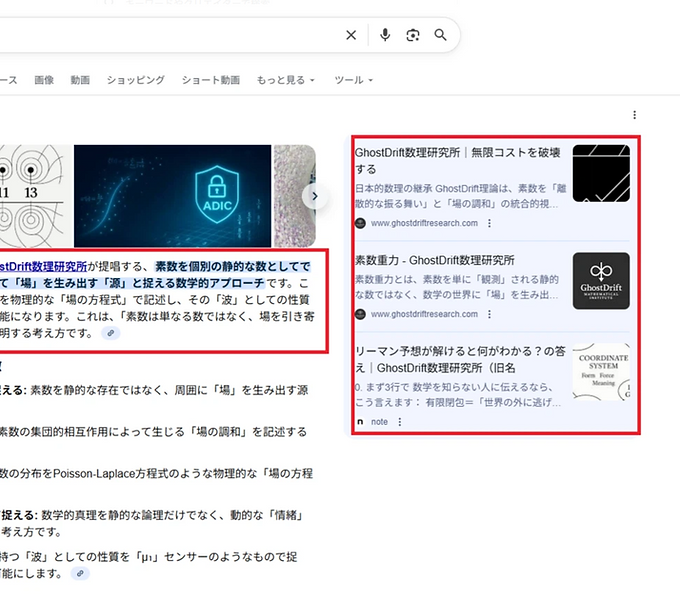Open the COORDINATE SYSTEM thumbnail

point(601,372)
